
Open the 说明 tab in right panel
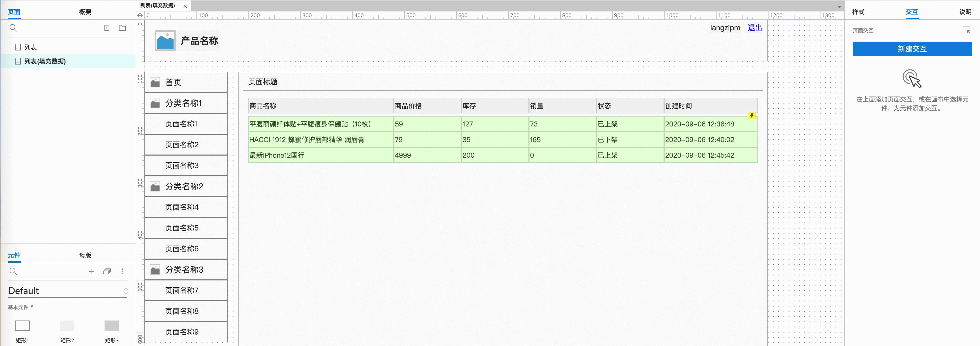tap(965, 12)
